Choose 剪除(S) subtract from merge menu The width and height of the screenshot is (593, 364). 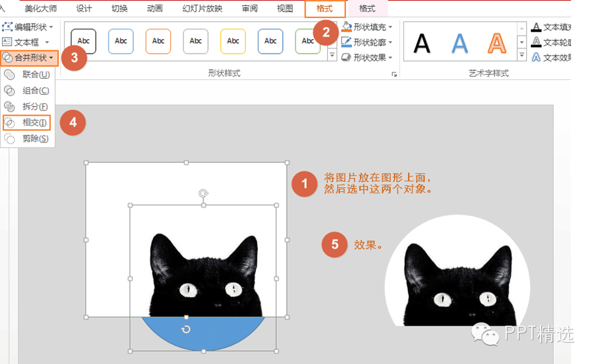[27, 138]
